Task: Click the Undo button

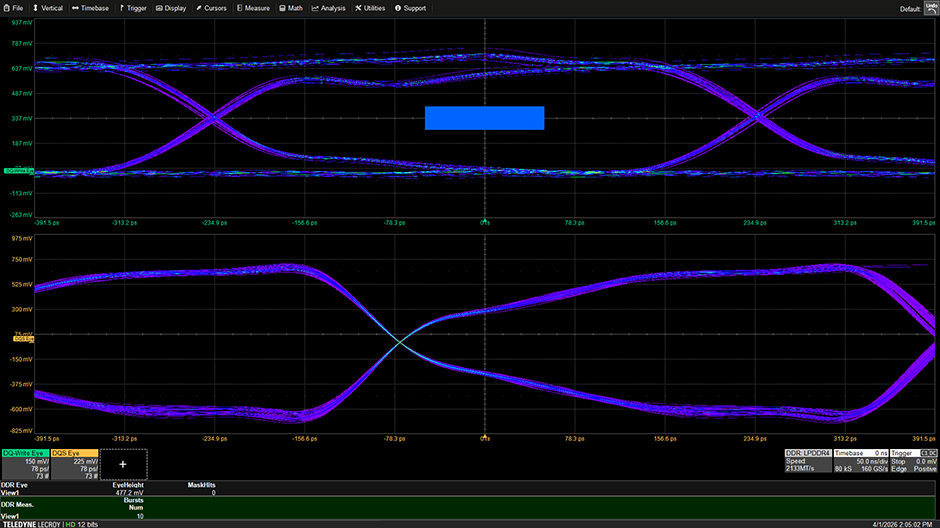Action: click(x=931, y=7)
